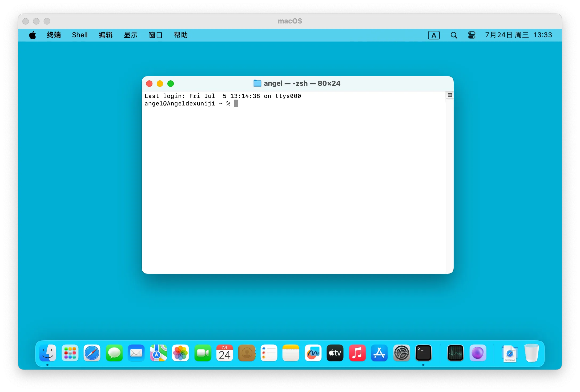The height and width of the screenshot is (392, 580).
Task: Click the date and time clock
Action: (518, 35)
